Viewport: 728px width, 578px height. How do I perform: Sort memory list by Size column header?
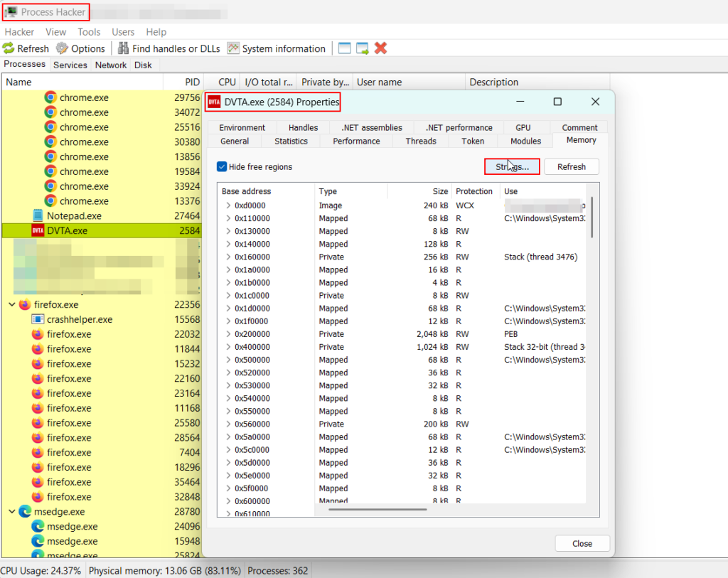tap(440, 191)
